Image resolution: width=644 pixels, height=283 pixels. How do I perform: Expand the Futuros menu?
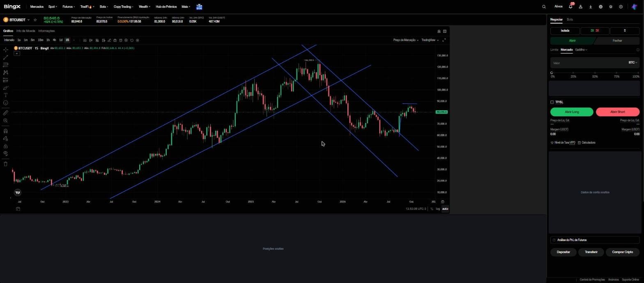tap(69, 7)
